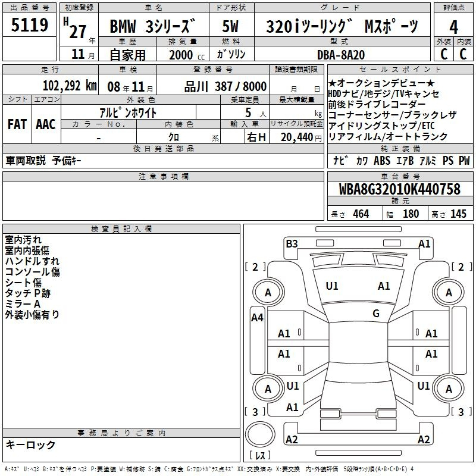Select the exterior color アルピンホワイト

(x=128, y=112)
